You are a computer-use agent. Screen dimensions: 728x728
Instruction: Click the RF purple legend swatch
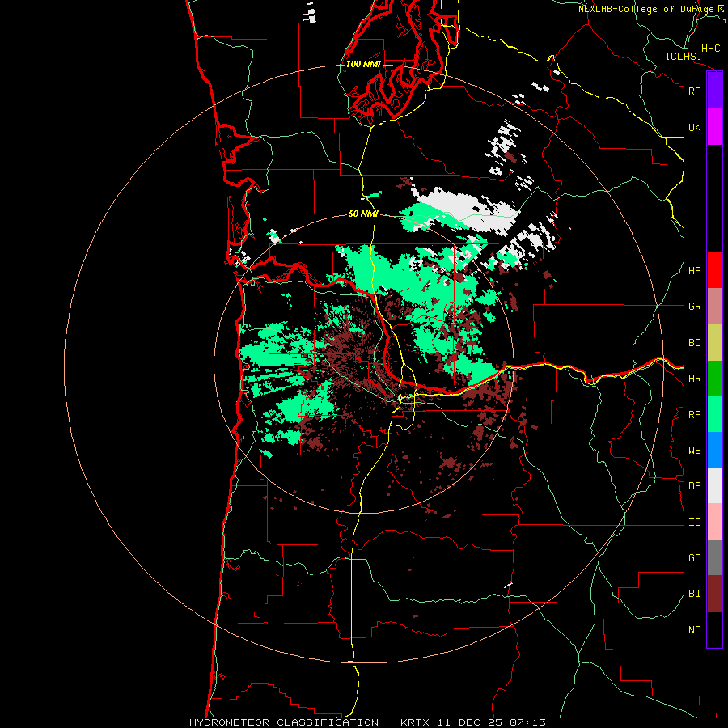[x=714, y=91]
